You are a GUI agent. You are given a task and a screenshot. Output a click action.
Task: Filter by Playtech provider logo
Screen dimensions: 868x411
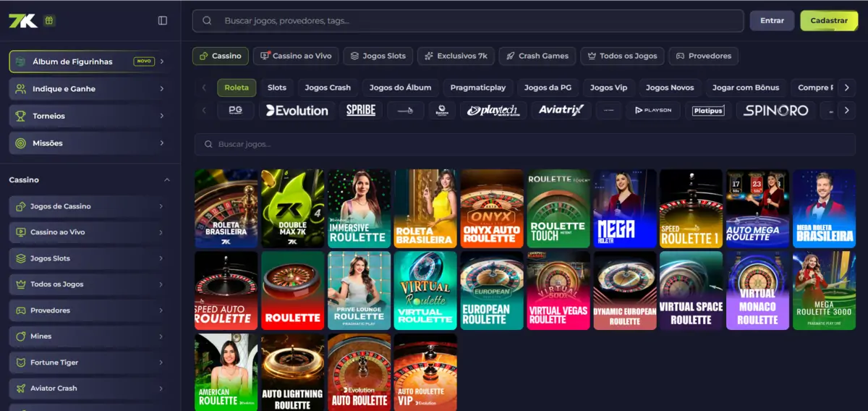[x=493, y=111]
